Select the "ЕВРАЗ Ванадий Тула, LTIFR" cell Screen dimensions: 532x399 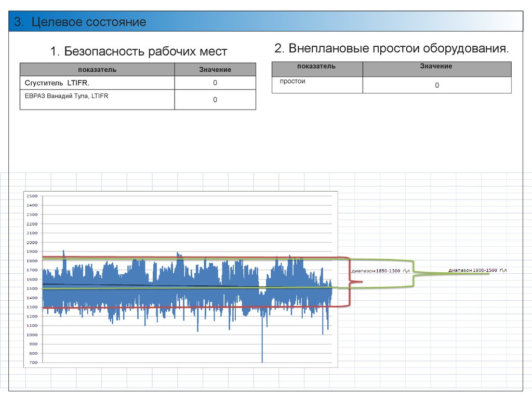pyautogui.click(x=66, y=96)
